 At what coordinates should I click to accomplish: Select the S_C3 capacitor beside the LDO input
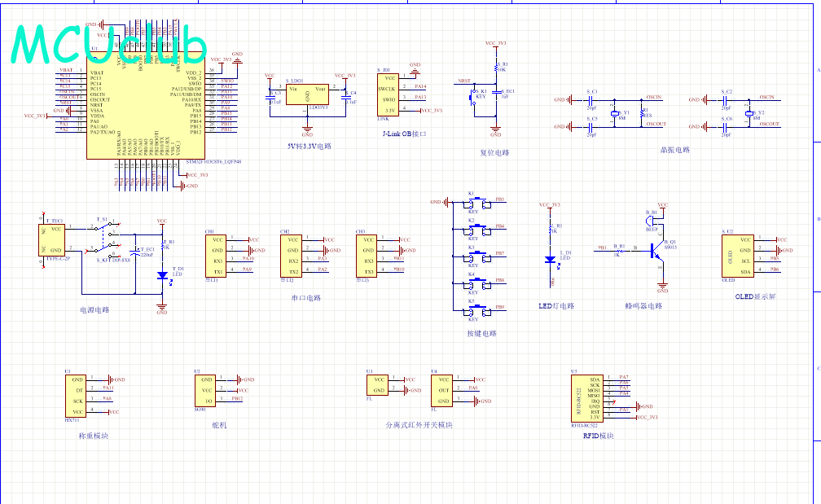[x=270, y=97]
